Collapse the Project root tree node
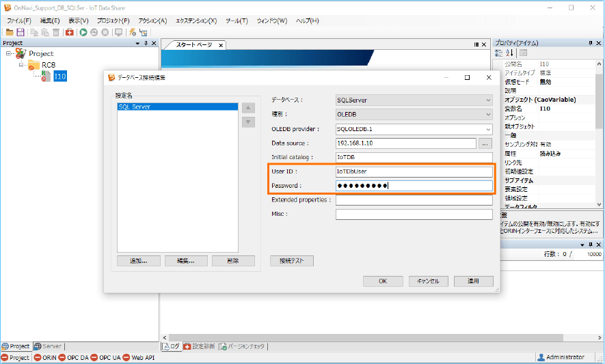 click(x=8, y=53)
